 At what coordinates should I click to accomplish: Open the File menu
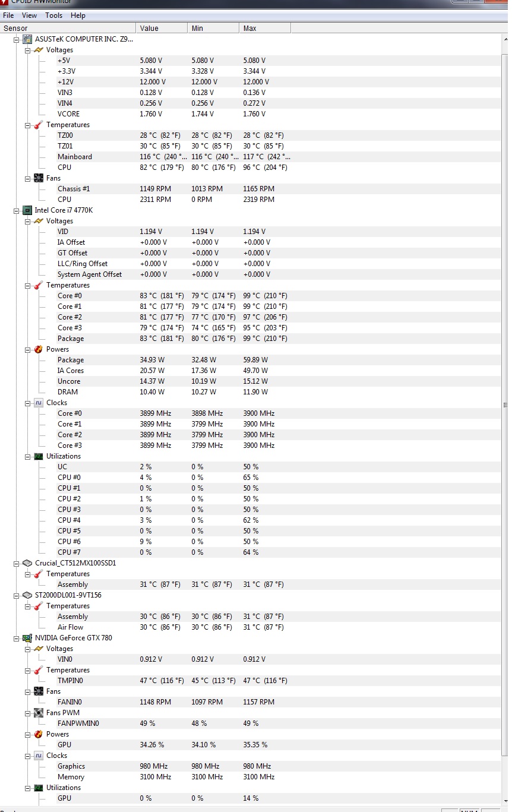tap(8, 15)
